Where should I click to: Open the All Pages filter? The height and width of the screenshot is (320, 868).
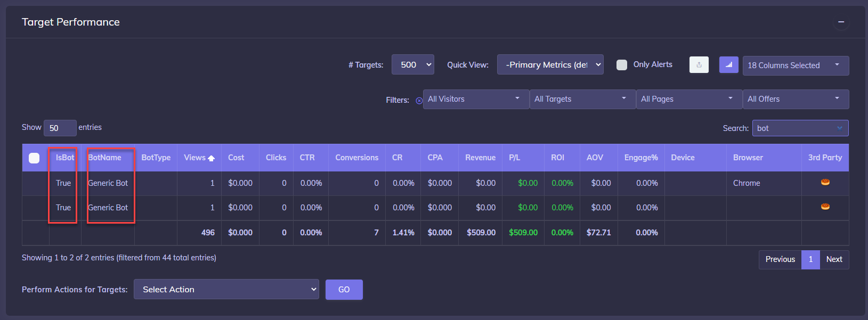click(x=689, y=99)
